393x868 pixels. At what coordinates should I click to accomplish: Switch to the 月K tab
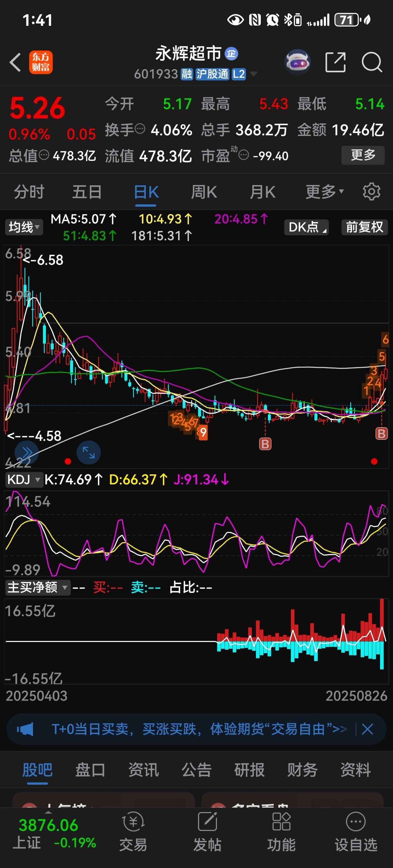(262, 192)
